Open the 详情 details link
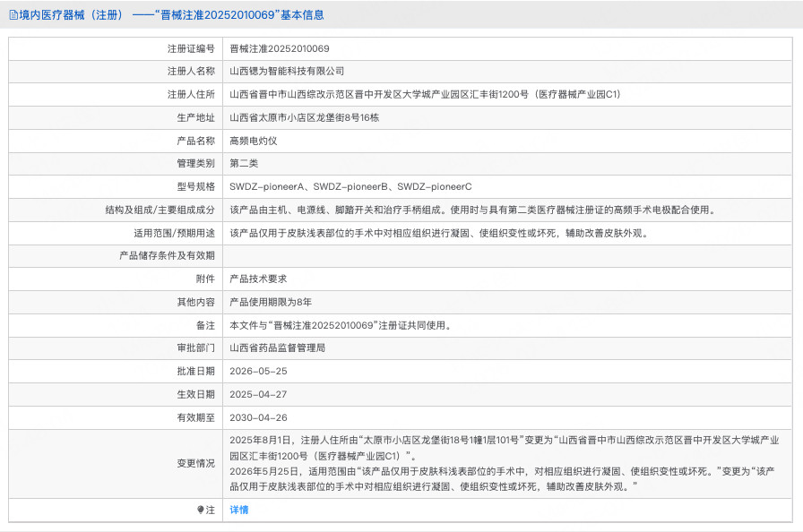 [x=238, y=510]
